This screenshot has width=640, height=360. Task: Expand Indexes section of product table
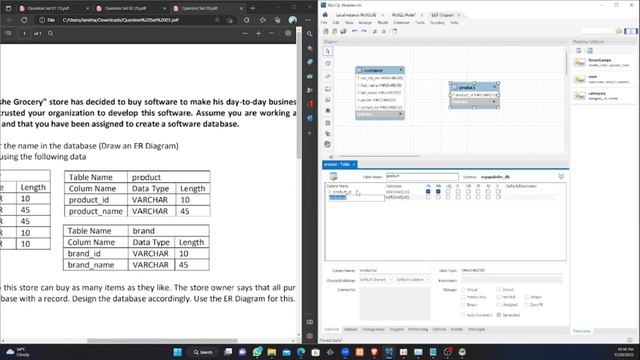tap(494, 102)
